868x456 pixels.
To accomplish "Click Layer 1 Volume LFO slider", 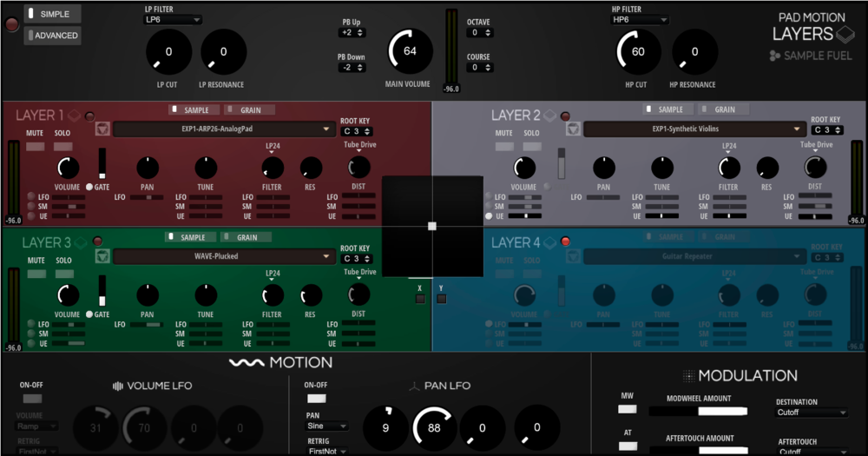I will pos(69,197).
